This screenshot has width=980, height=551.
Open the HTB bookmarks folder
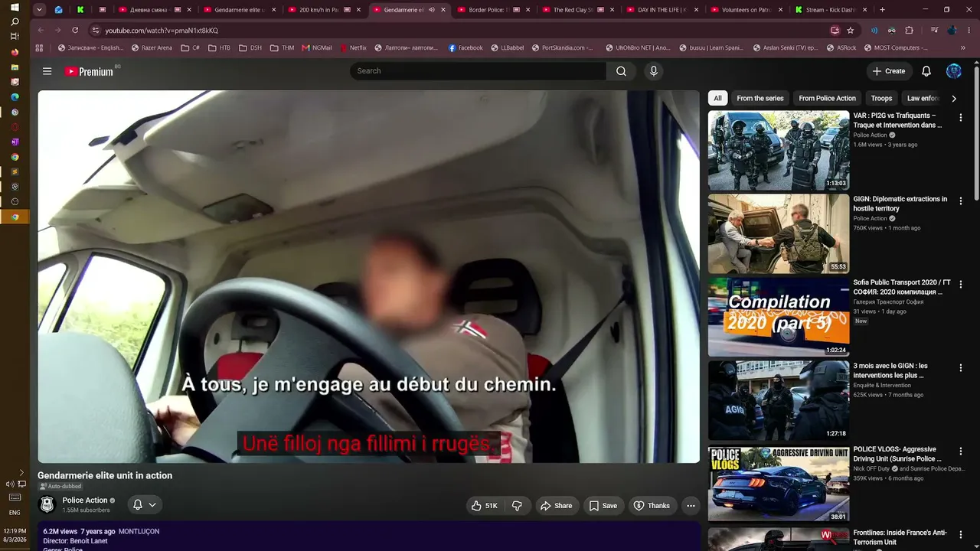[x=219, y=47]
